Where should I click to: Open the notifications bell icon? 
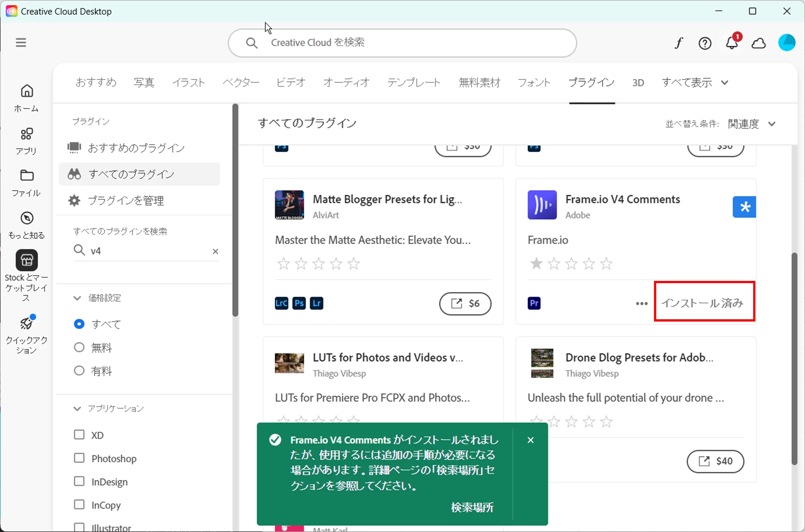[x=732, y=43]
